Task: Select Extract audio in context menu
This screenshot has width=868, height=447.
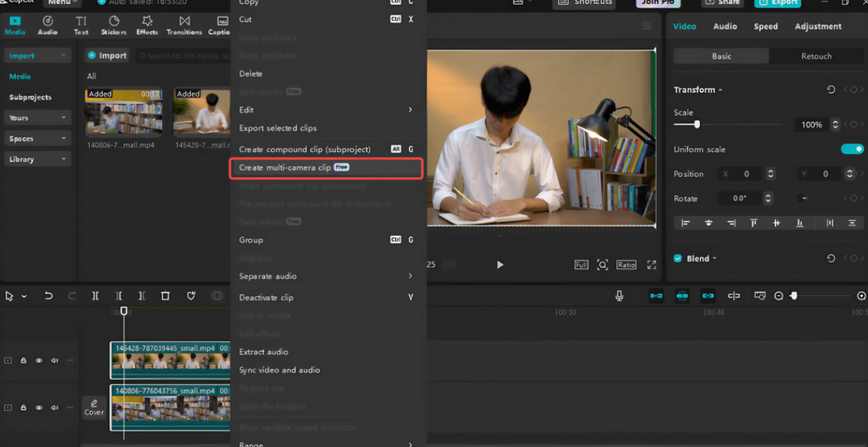Action: pyautogui.click(x=327, y=352)
